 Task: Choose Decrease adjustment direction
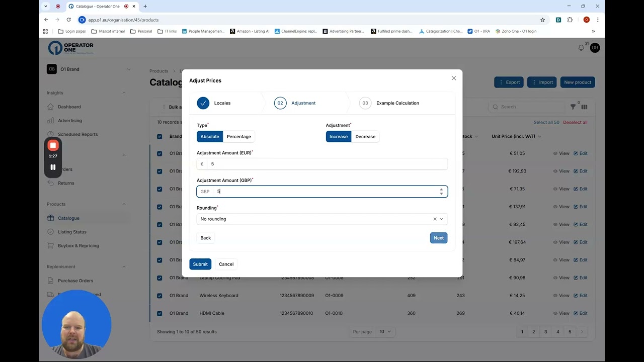[x=365, y=137]
